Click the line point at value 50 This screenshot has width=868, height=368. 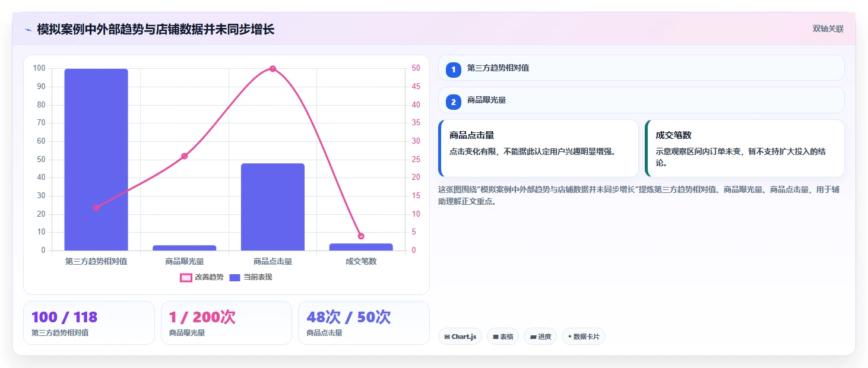(x=273, y=69)
